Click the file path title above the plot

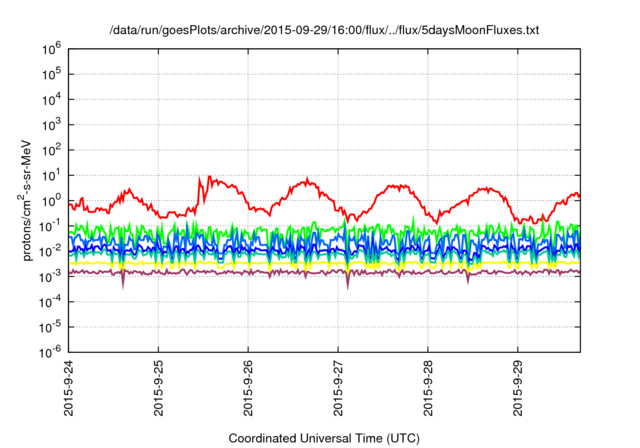click(x=323, y=32)
